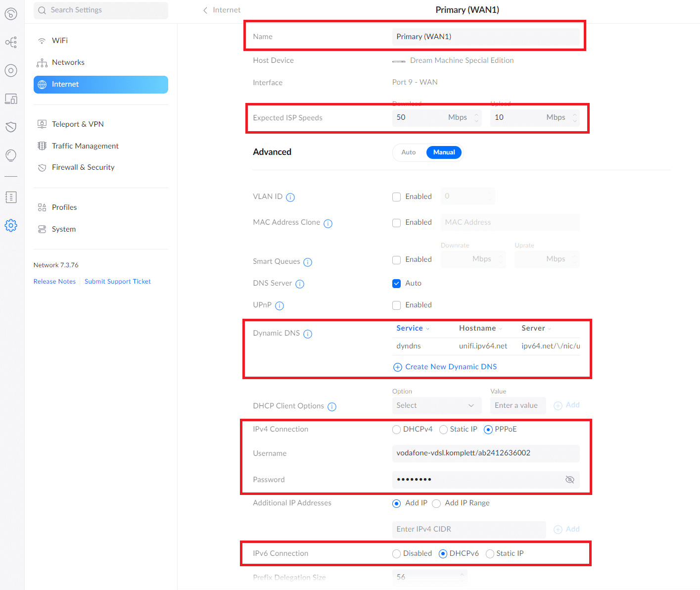Open the Settings gear icon
Image resolution: width=700 pixels, height=590 pixels.
11,225
